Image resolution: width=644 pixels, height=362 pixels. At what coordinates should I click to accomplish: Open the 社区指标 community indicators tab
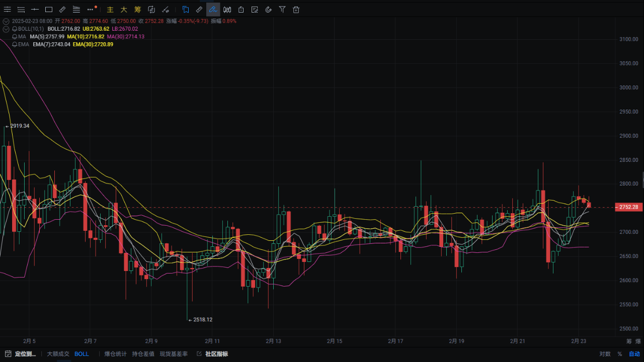216,353
